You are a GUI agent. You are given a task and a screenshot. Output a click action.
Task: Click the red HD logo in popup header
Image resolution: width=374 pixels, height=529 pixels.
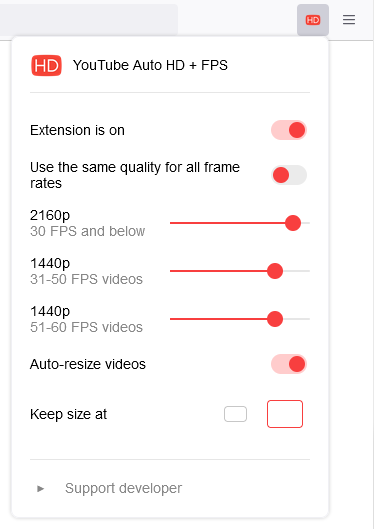[x=46, y=65]
